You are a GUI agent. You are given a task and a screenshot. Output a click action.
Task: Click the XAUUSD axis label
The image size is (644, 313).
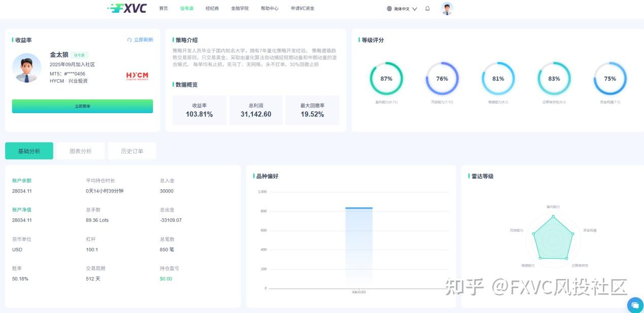[359, 292]
